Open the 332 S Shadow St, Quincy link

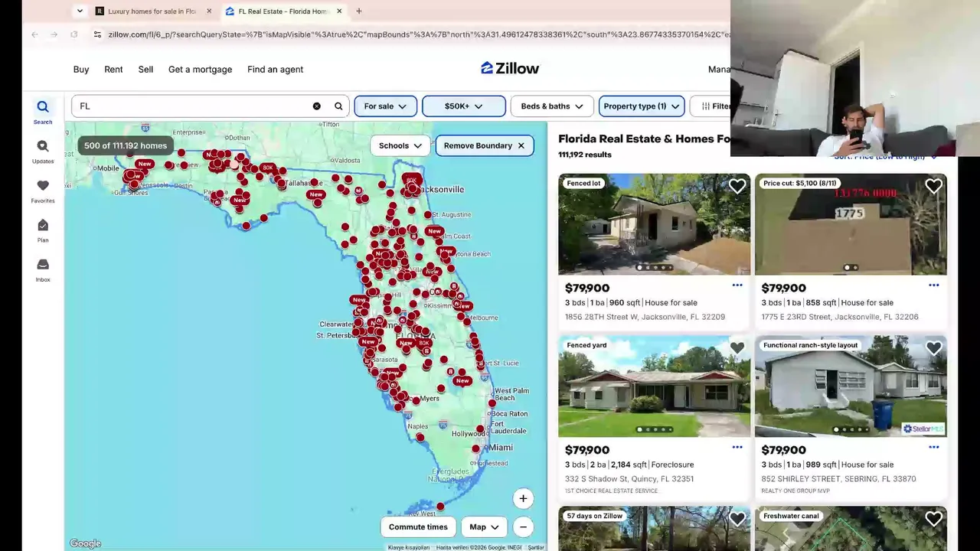tap(629, 479)
